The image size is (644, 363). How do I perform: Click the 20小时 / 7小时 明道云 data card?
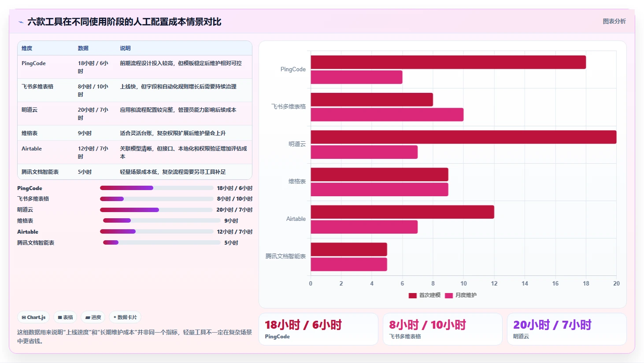point(567,329)
